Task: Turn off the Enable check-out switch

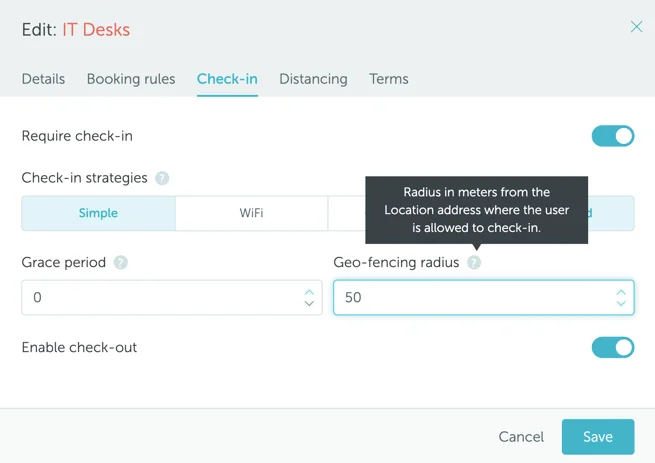Action: click(x=612, y=348)
